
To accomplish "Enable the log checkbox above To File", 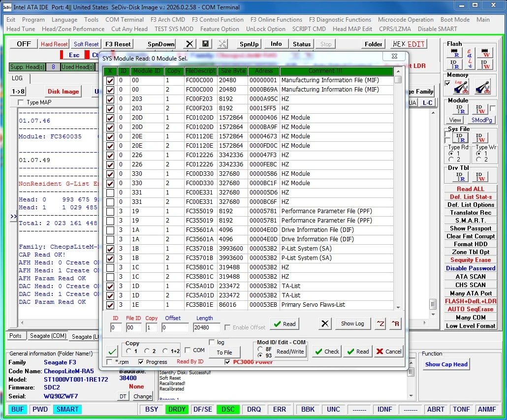I will 212,342.
